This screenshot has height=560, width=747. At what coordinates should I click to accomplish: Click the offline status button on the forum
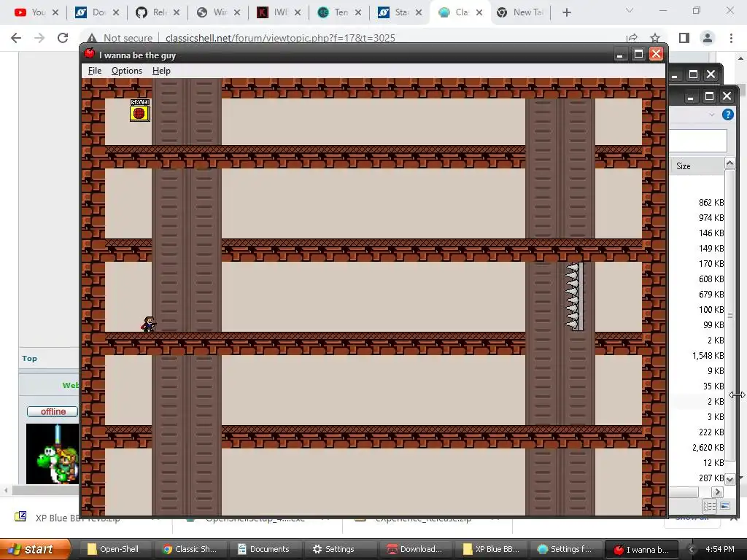click(x=53, y=411)
